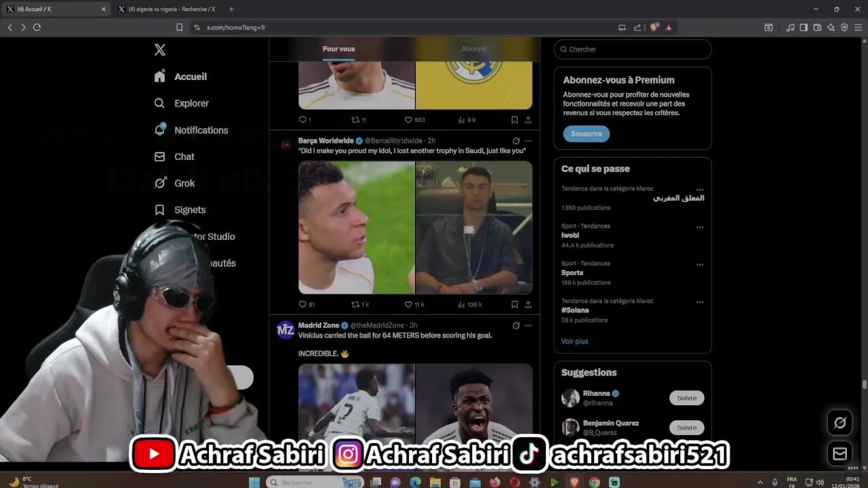This screenshot has width=868, height=488.
Task: Reload the current page
Action: tap(37, 27)
